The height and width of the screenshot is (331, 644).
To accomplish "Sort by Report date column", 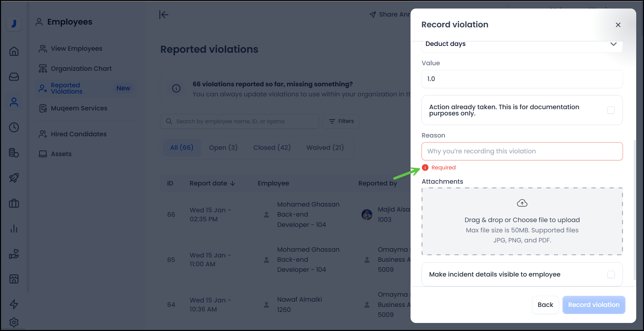I will click(x=212, y=183).
